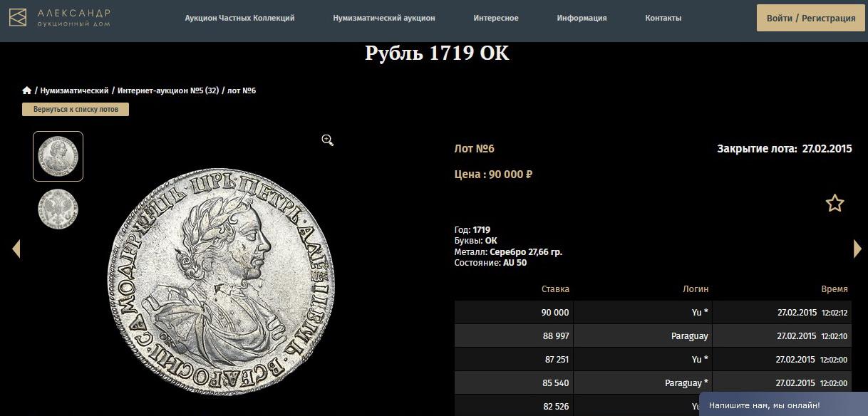Click the Ставка column header
The width and height of the screenshot is (868, 416).
tap(555, 289)
